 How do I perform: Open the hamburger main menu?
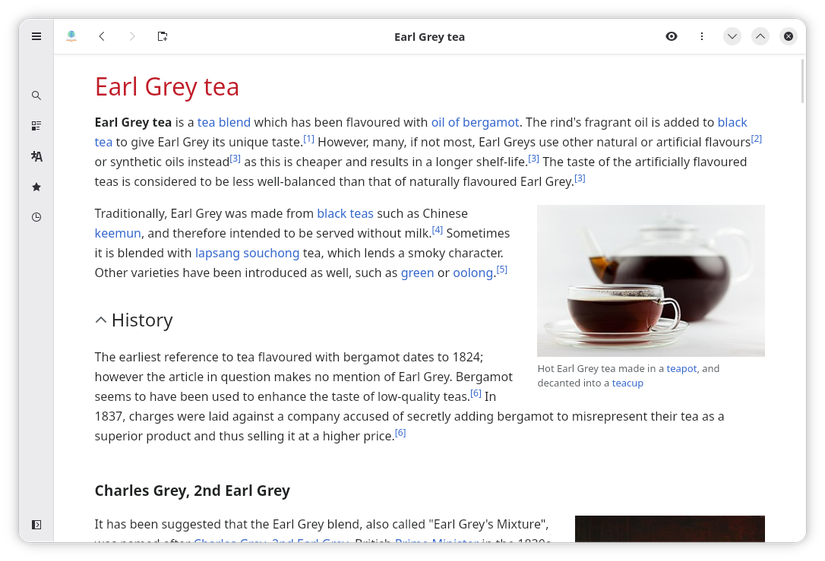[36, 36]
